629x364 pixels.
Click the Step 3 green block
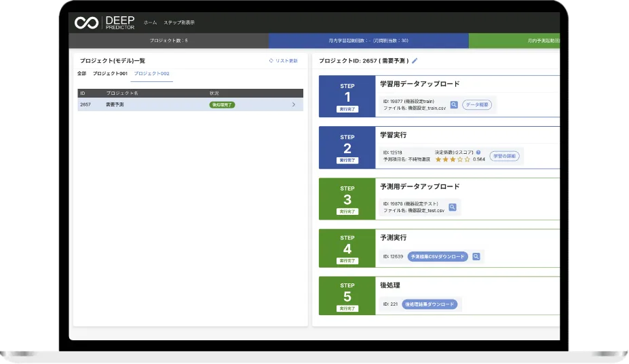pyautogui.click(x=347, y=199)
